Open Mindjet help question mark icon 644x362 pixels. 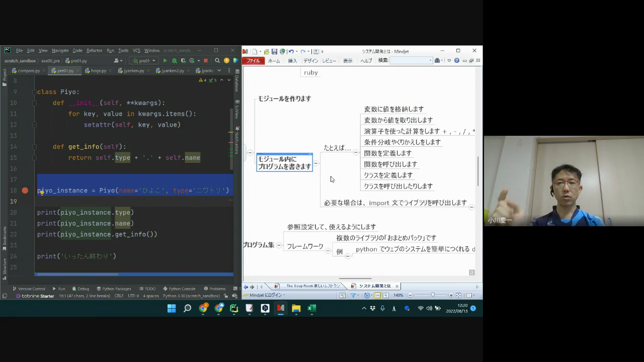(x=456, y=61)
